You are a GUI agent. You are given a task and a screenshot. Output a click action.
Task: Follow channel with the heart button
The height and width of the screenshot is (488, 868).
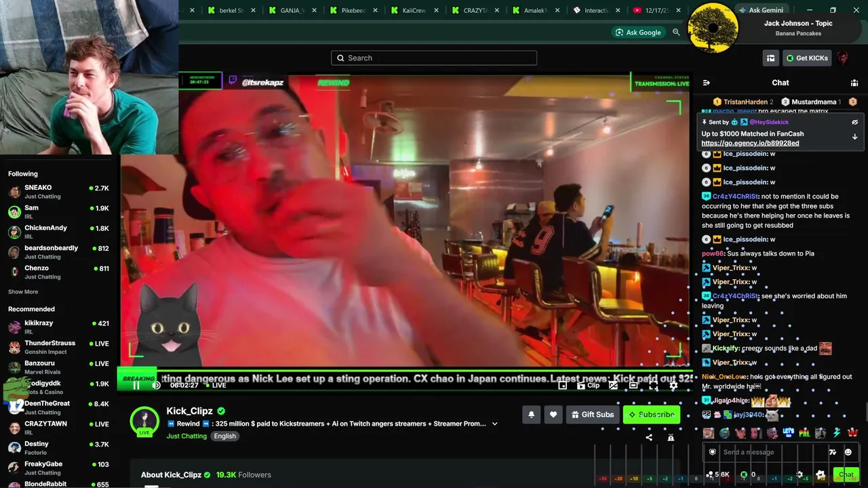pos(553,415)
